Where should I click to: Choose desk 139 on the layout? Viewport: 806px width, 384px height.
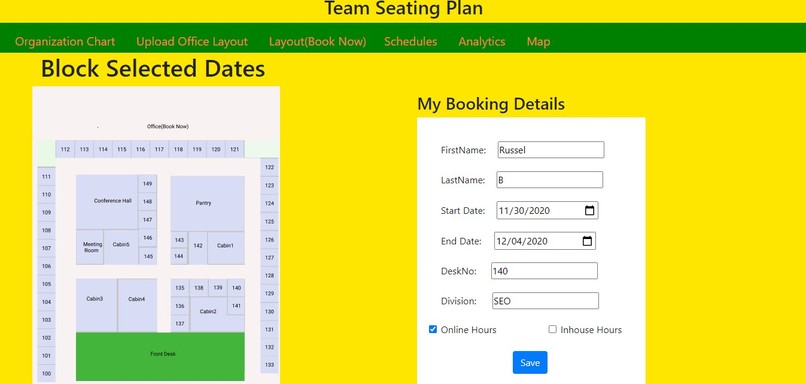click(218, 288)
